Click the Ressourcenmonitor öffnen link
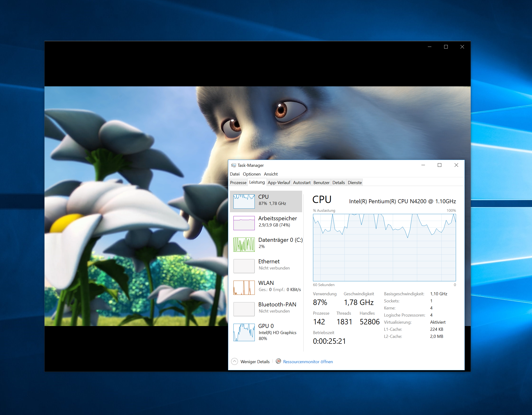The height and width of the screenshot is (415, 532). pyautogui.click(x=308, y=362)
